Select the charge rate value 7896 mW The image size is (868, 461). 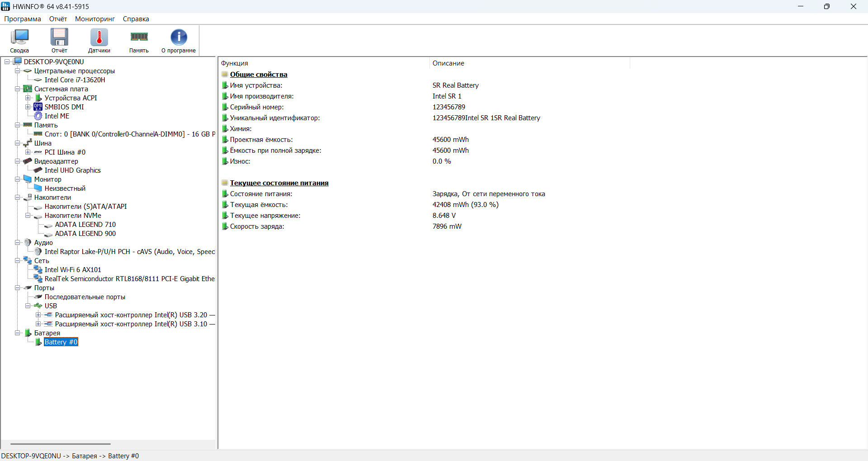click(x=447, y=226)
